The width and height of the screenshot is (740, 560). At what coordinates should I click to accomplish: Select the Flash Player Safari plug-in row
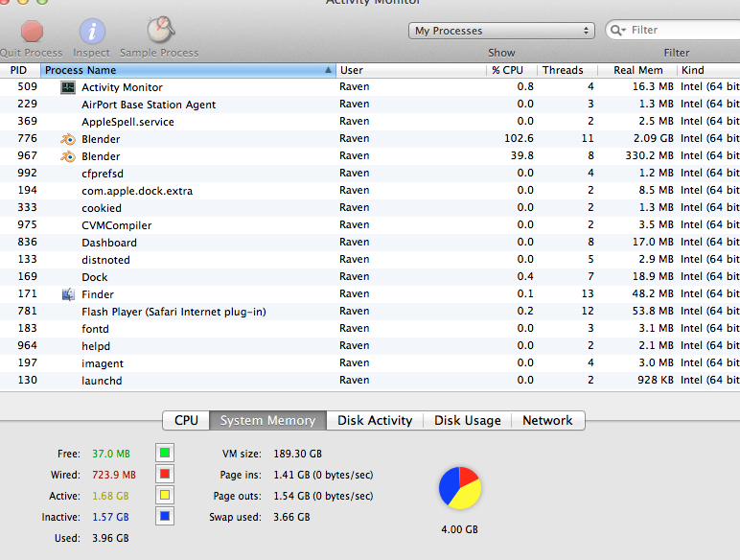pos(370,312)
